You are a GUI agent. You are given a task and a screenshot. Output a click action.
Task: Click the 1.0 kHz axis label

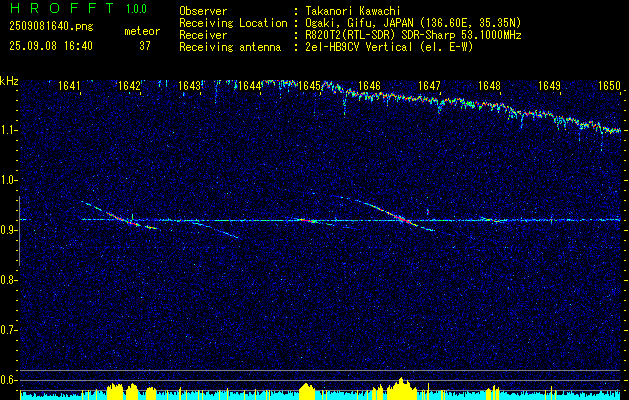8,181
